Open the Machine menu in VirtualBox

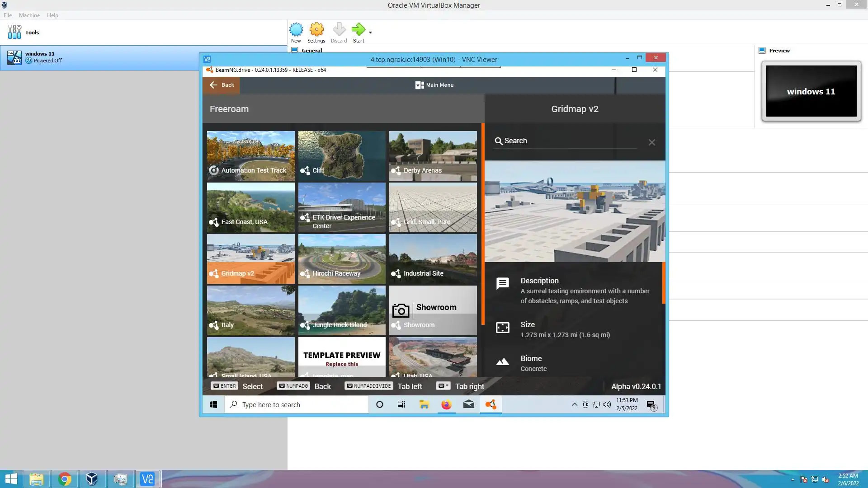point(29,15)
